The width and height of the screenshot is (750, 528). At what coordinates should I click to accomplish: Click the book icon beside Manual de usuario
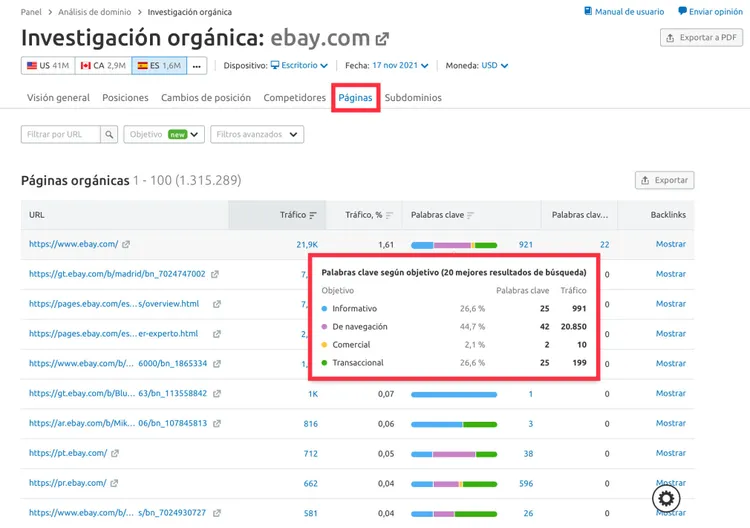[588, 11]
